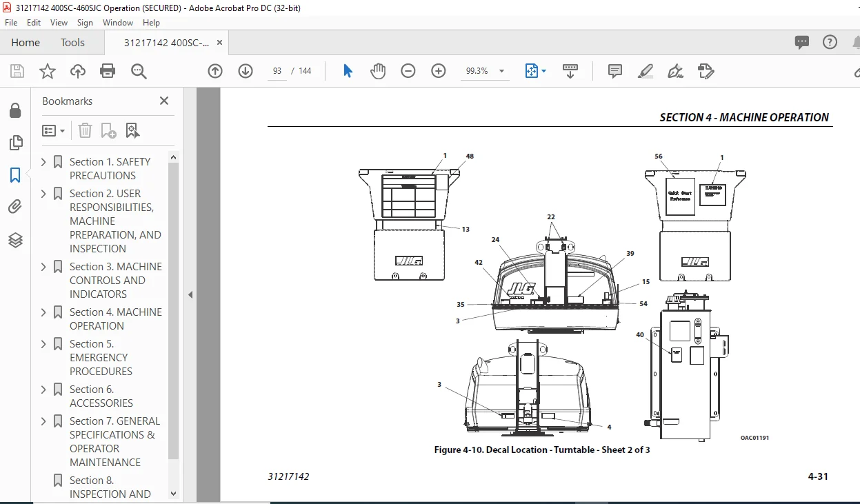This screenshot has width=860, height=504.
Task: Collapse the navigation pane with the side arrow
Action: (190, 294)
